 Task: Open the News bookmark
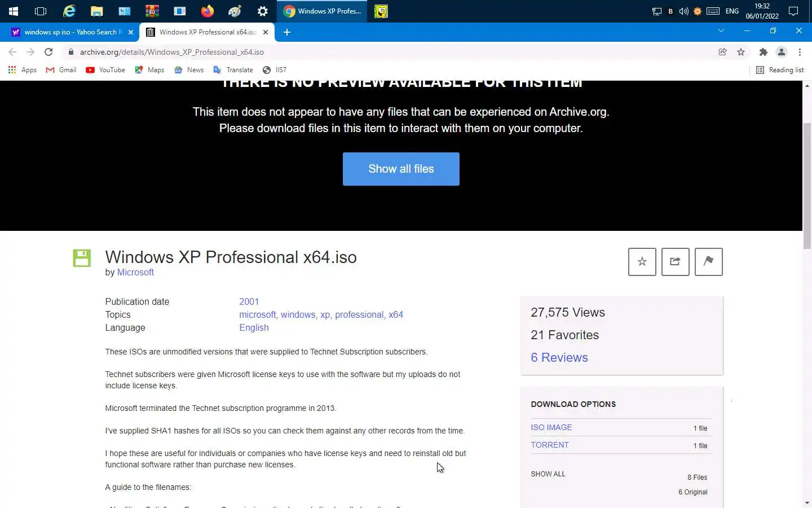point(189,70)
